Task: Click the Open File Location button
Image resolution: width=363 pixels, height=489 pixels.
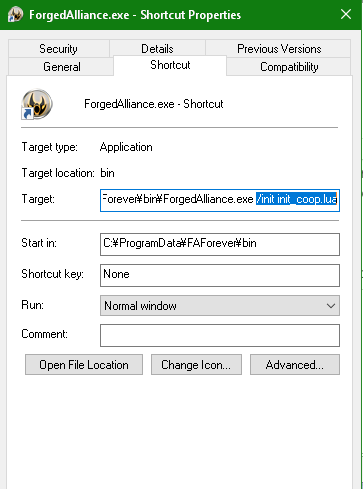Action: click(84, 365)
